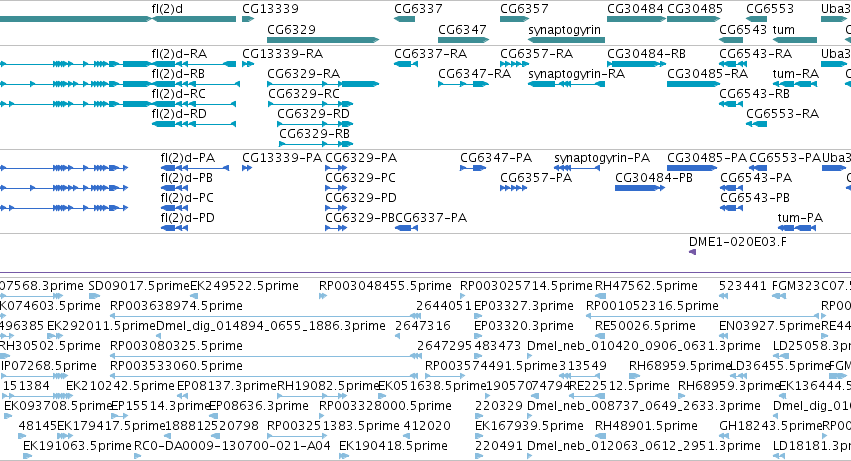
Task: Select the CG6543-RB transcript
Action: point(731,104)
